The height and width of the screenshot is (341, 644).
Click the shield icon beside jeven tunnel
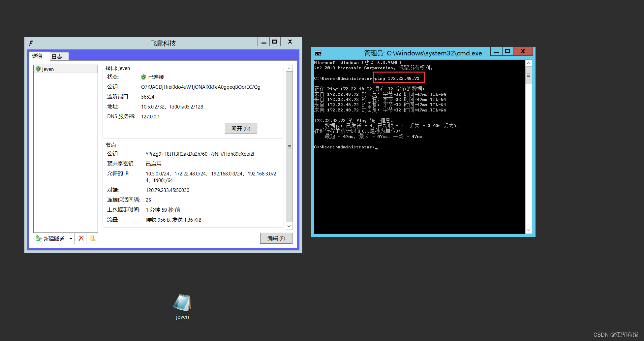pos(38,69)
